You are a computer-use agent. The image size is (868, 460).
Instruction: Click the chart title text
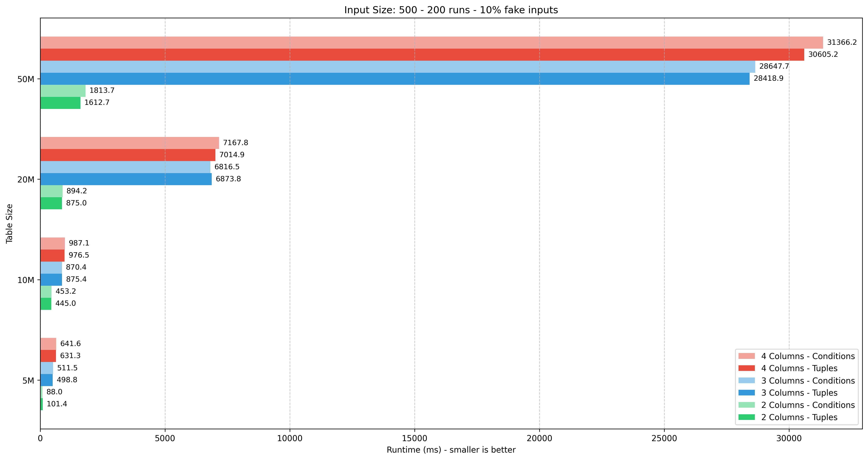click(451, 10)
